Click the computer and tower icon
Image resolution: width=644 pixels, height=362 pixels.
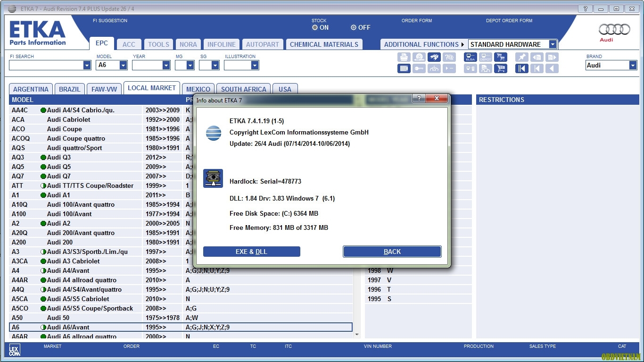click(471, 68)
